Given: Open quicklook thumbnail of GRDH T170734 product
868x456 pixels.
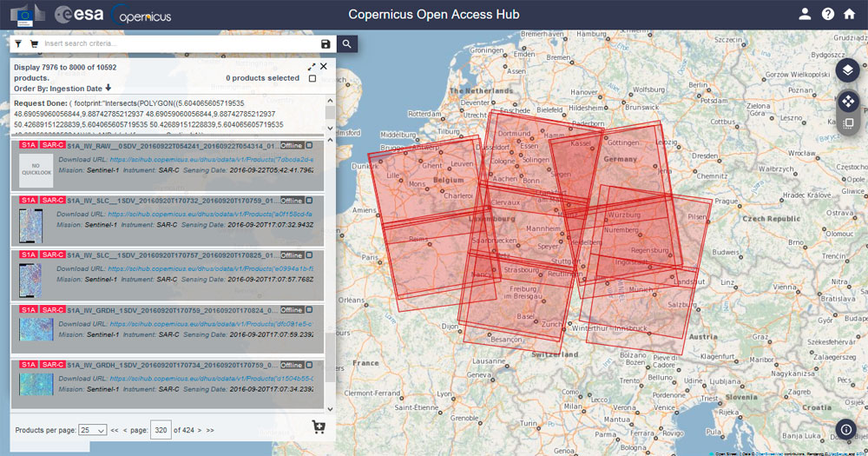Looking at the screenshot, I should [x=36, y=384].
